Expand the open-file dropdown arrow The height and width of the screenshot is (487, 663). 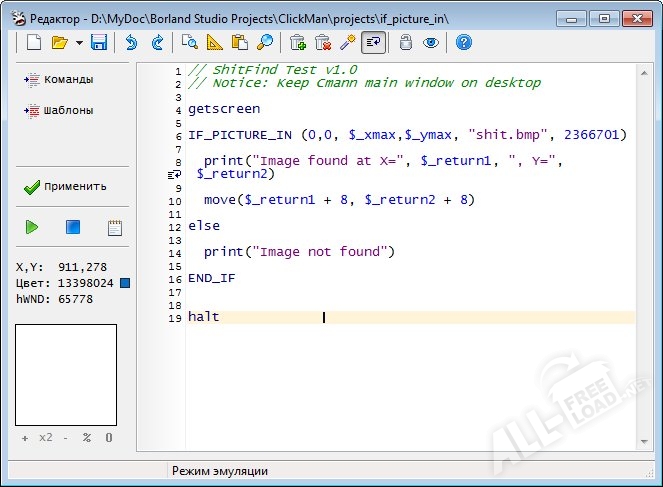coord(78,42)
